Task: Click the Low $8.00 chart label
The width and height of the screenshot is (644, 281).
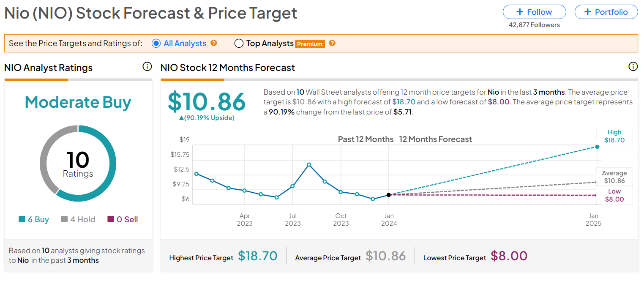Action: pyautogui.click(x=614, y=195)
